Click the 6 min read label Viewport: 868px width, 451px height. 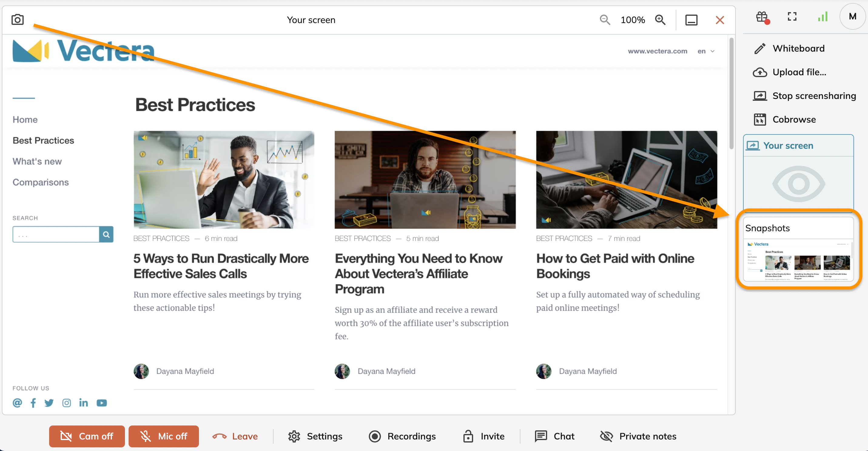pyautogui.click(x=221, y=239)
